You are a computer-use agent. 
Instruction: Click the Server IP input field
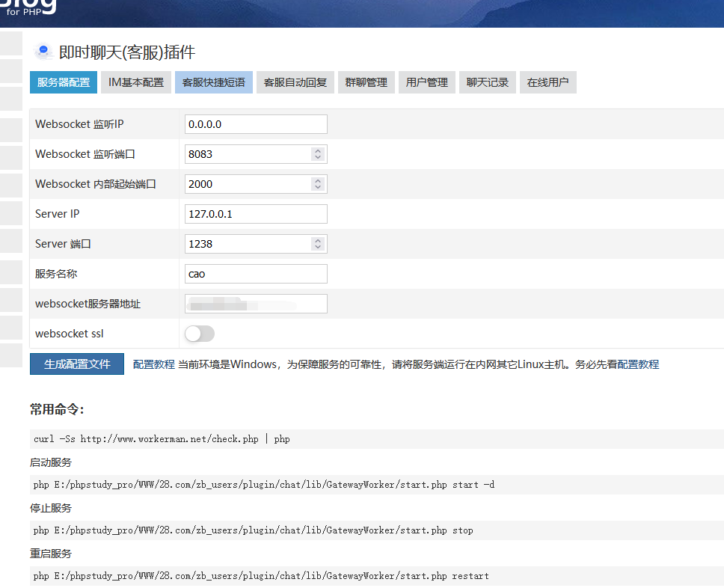coord(256,214)
